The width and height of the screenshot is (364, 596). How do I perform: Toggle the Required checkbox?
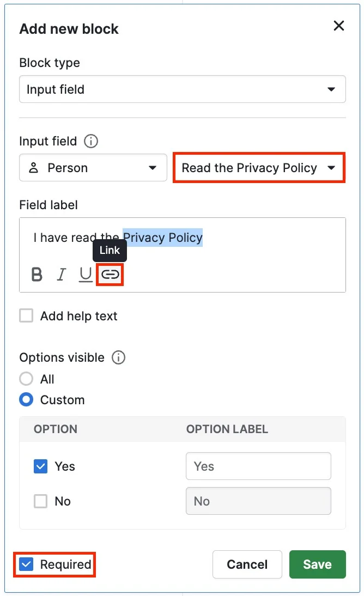27,564
